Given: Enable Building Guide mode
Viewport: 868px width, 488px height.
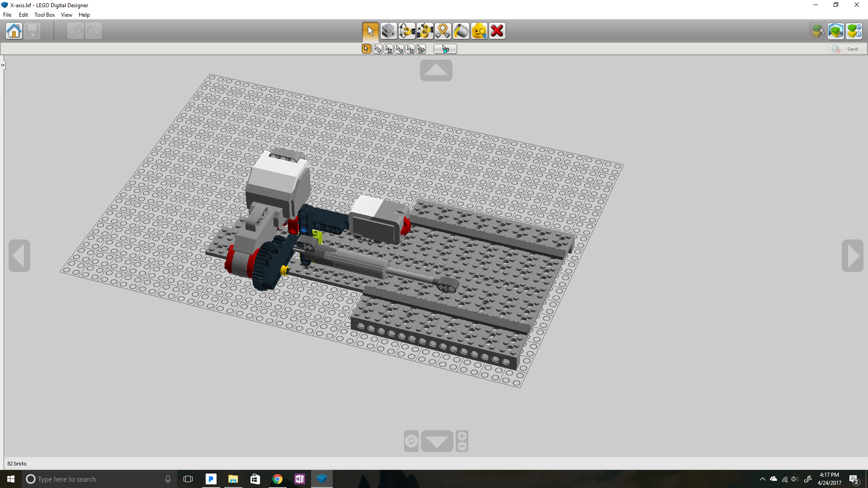Looking at the screenshot, I should point(854,31).
